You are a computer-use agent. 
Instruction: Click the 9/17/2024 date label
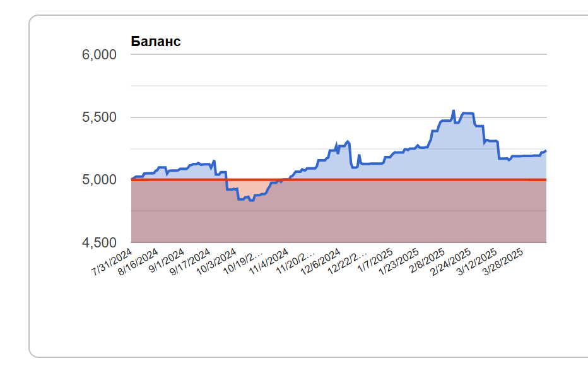[190, 262]
